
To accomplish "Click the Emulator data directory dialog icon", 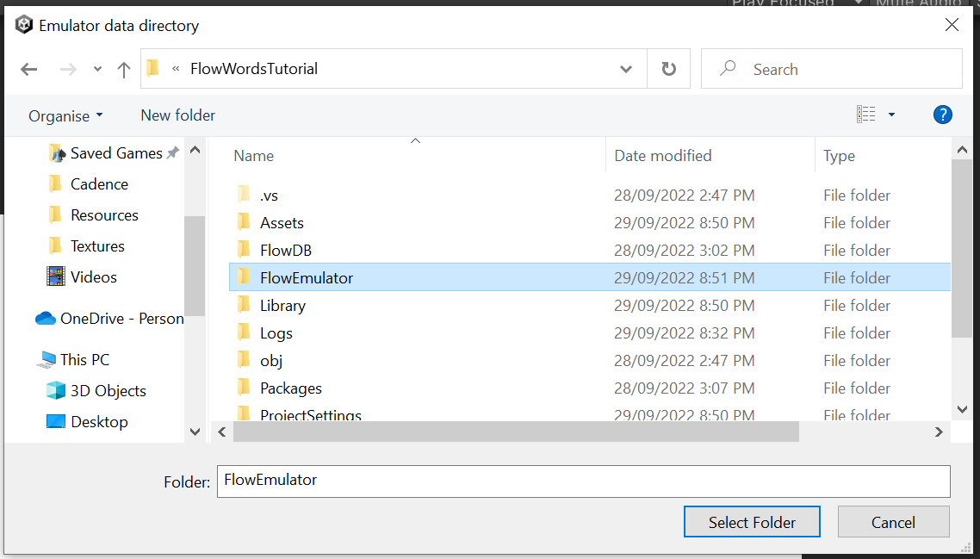I will (x=24, y=25).
